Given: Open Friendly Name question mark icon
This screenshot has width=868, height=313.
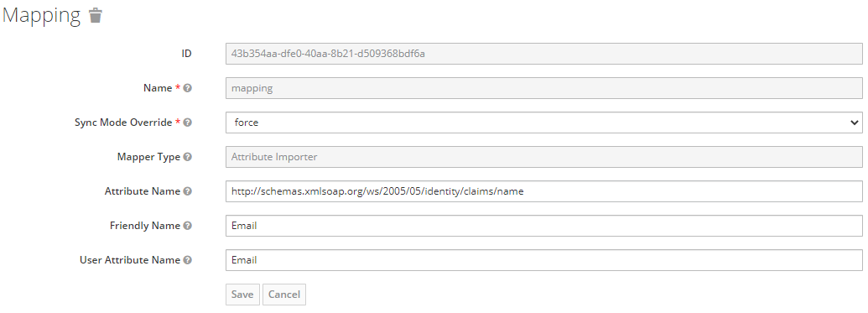Looking at the screenshot, I should [188, 226].
